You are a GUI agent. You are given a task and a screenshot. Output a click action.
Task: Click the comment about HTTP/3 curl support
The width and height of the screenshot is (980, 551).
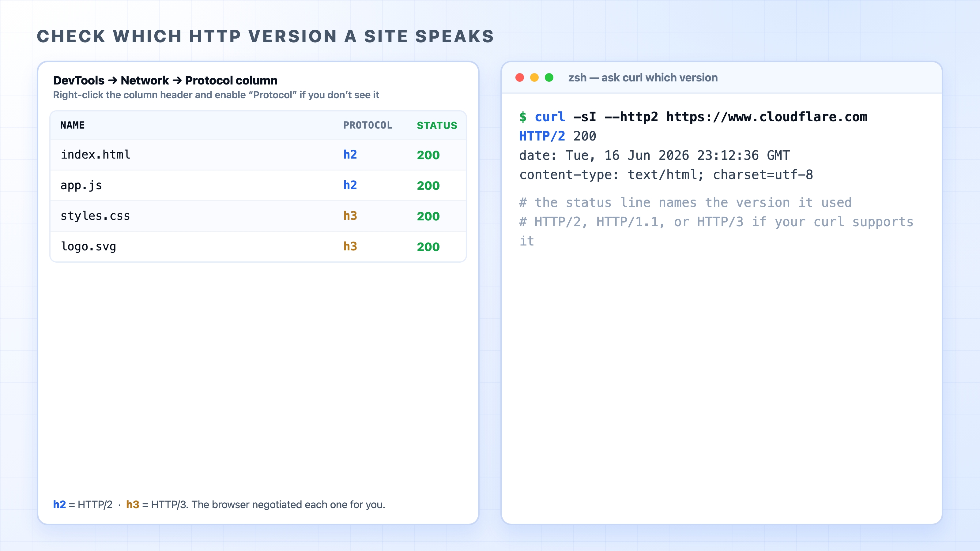point(716,231)
